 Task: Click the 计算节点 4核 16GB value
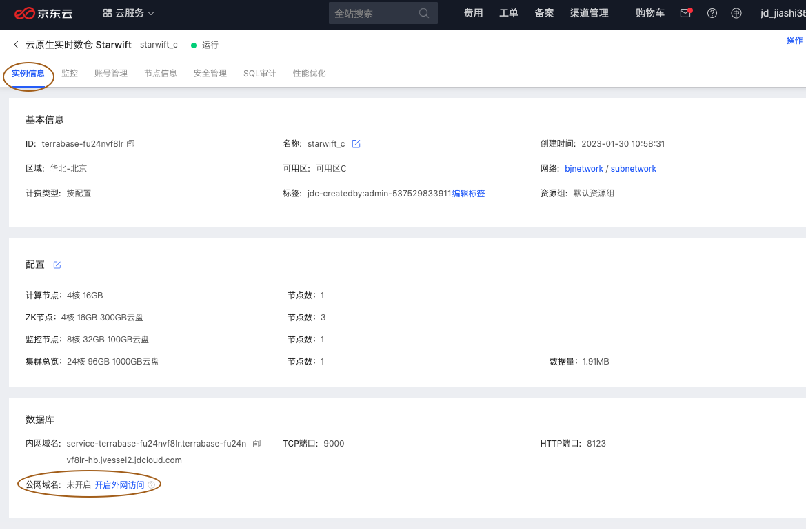point(85,296)
